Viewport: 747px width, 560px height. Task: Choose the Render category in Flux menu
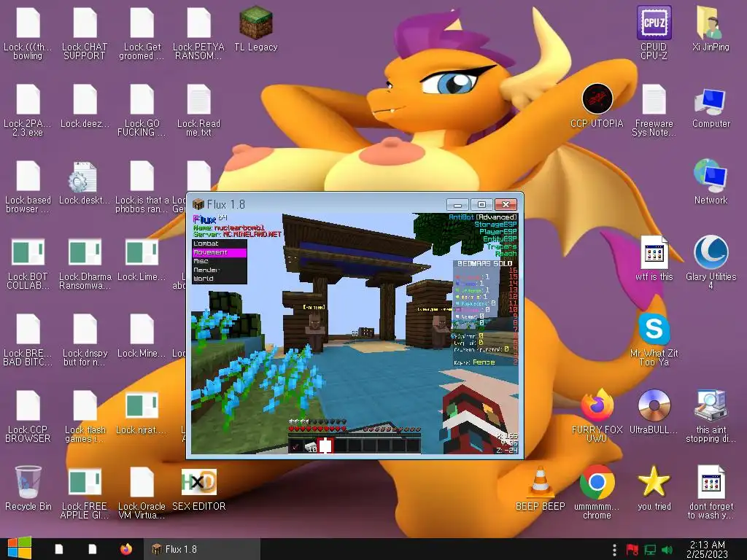(x=219, y=270)
